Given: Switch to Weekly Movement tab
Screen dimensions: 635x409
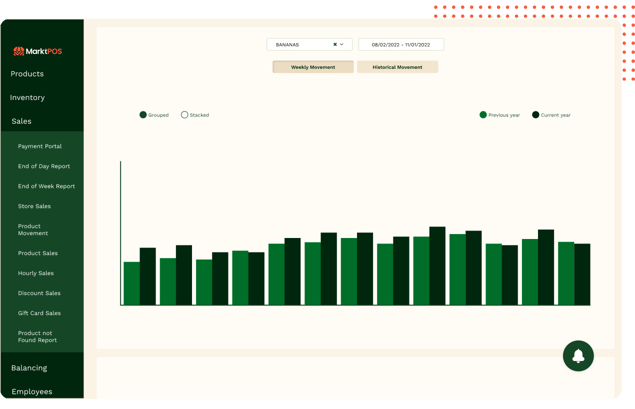Looking at the screenshot, I should (x=313, y=67).
